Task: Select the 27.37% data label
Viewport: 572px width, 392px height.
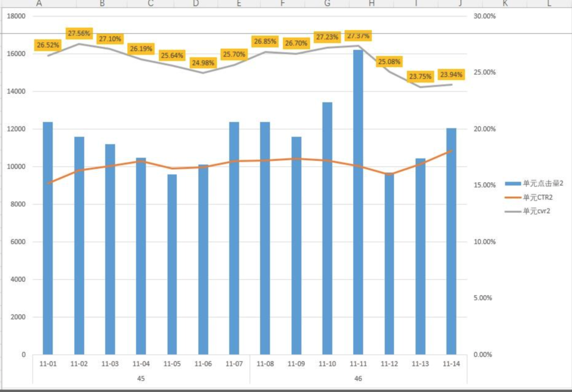Action: (x=358, y=35)
